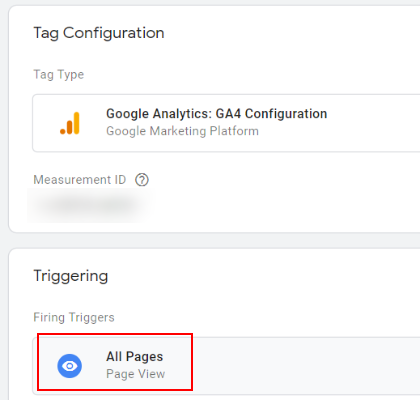This screenshot has width=420, height=400.
Task: Select the 'Google Analytics: GA4 Configuration' title
Action: (216, 114)
